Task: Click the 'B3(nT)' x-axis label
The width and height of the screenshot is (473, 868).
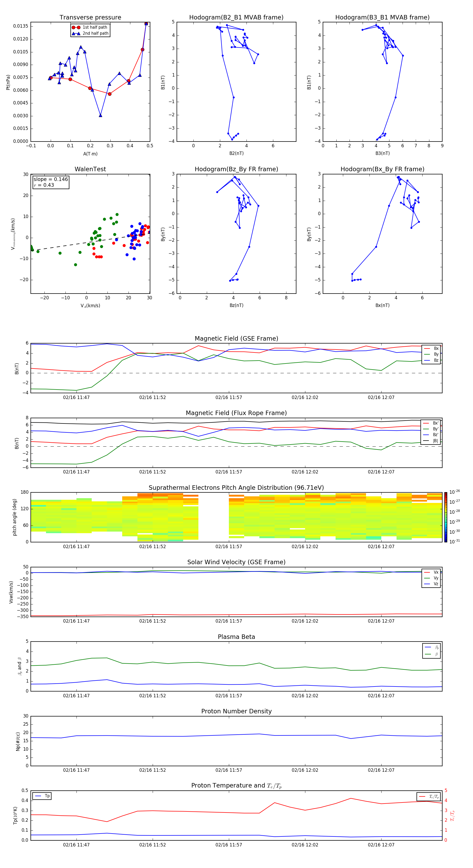Action: [x=382, y=153]
